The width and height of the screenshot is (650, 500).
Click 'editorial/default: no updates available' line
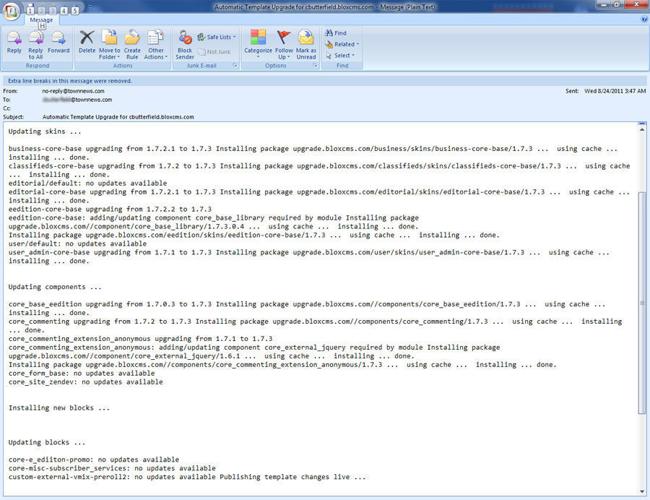click(87, 183)
